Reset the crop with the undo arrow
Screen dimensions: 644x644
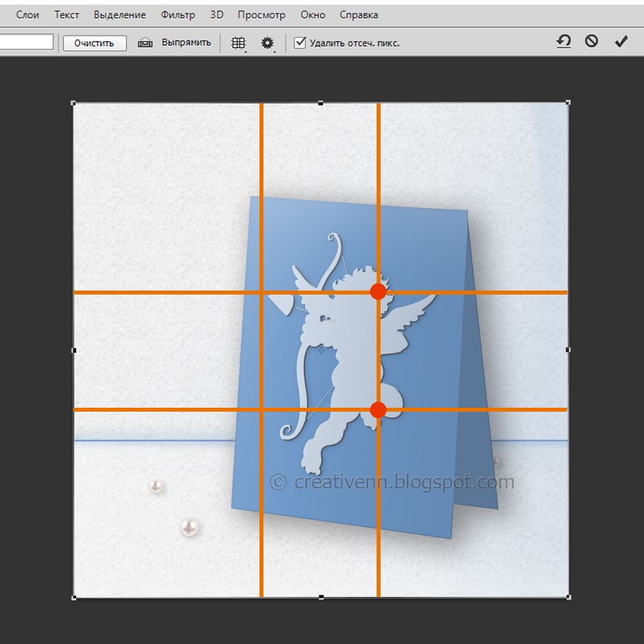pos(563,42)
